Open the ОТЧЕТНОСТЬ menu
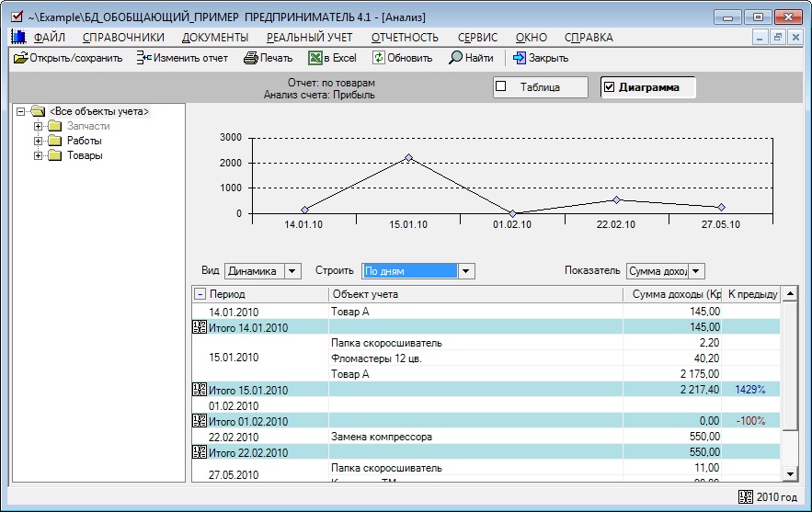812x512 pixels. pyautogui.click(x=405, y=38)
